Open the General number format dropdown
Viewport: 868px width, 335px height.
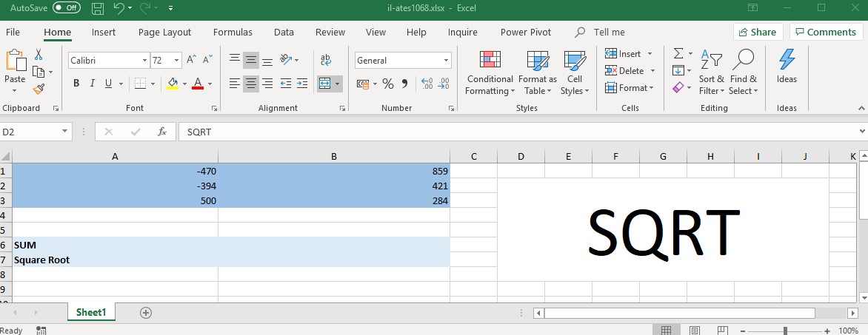click(x=446, y=60)
